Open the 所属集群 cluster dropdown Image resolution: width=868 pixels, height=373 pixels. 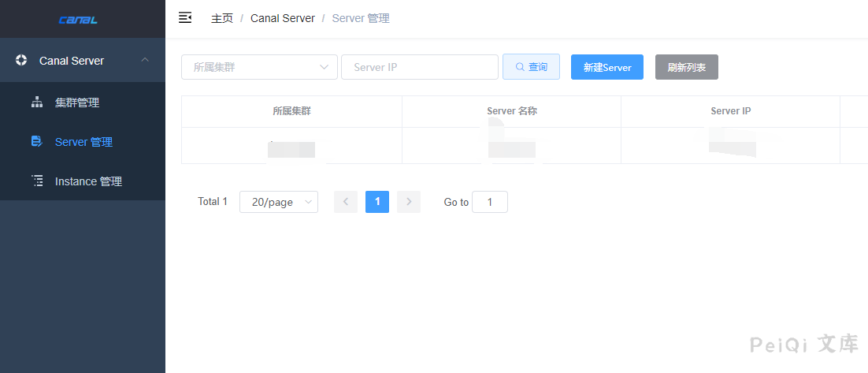coord(259,67)
